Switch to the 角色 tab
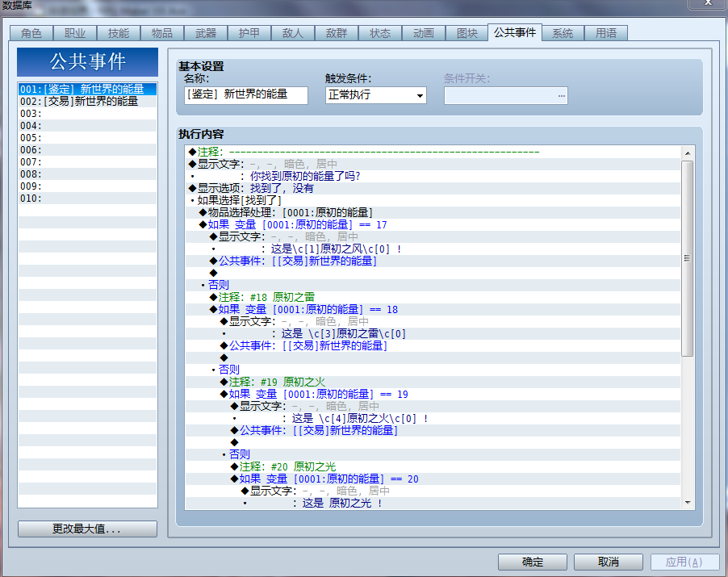 (31, 33)
